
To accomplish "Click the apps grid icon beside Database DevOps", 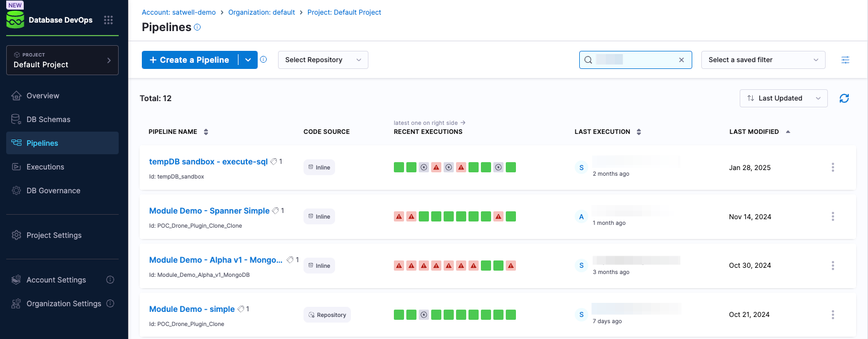I will click(x=108, y=19).
